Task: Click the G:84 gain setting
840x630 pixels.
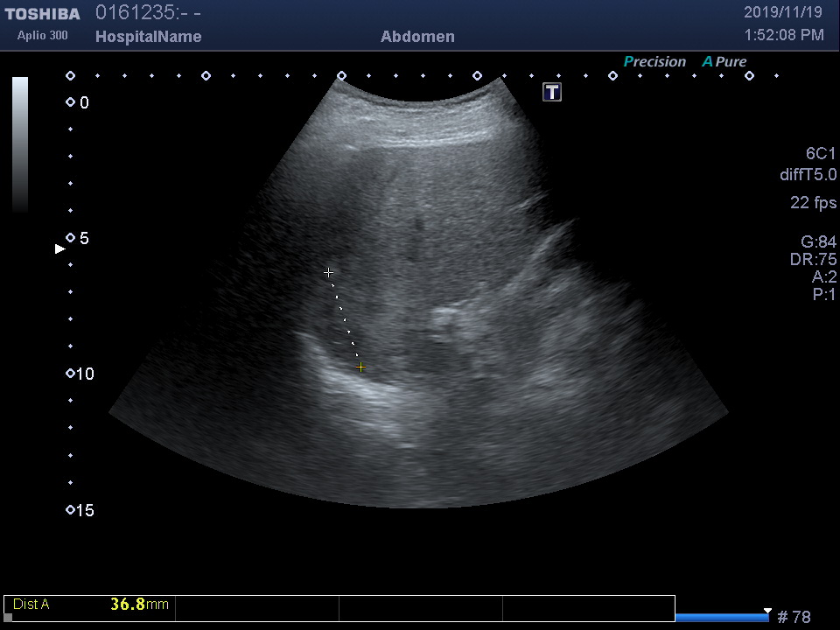Action: coord(818,242)
